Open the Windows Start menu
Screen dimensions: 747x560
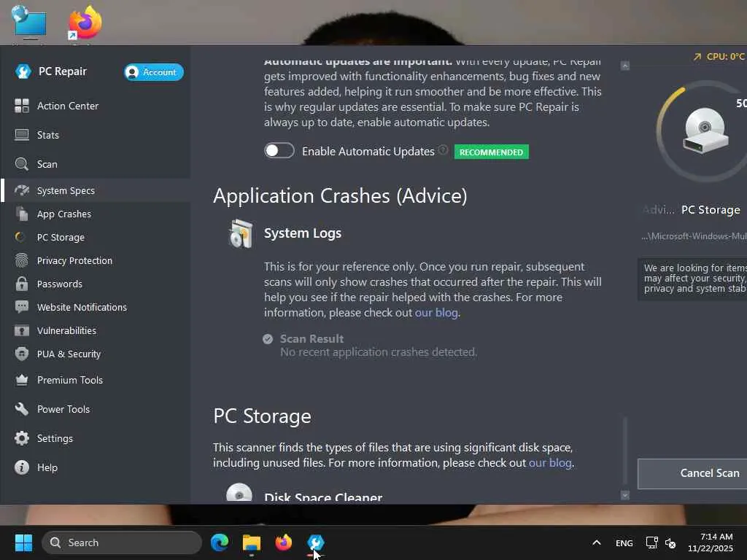coord(23,542)
